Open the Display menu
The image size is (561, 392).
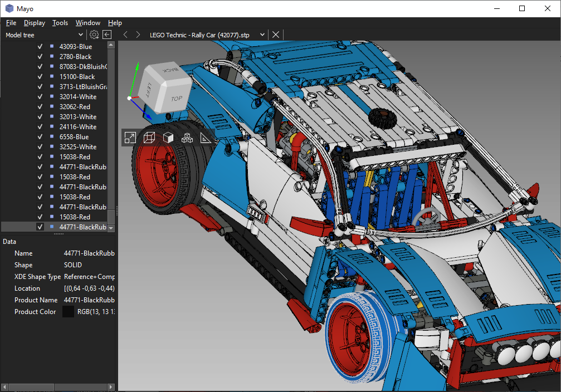point(35,22)
